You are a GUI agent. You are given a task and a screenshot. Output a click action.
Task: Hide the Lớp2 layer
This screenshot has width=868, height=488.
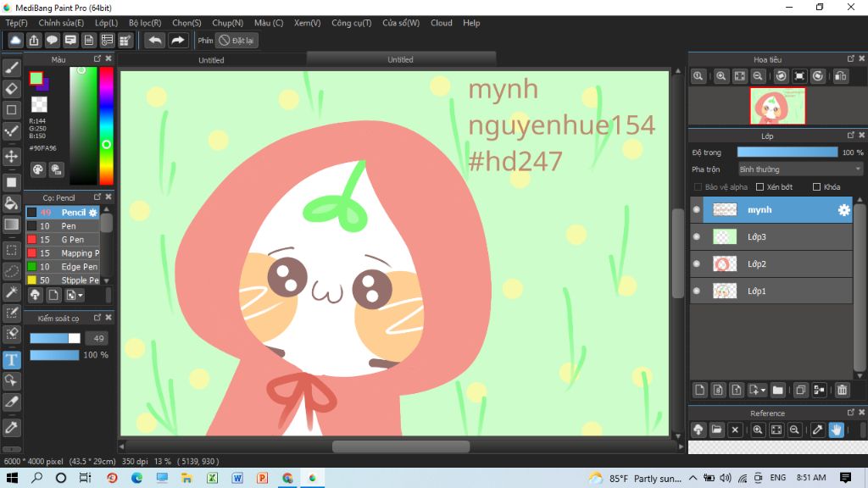(x=697, y=264)
